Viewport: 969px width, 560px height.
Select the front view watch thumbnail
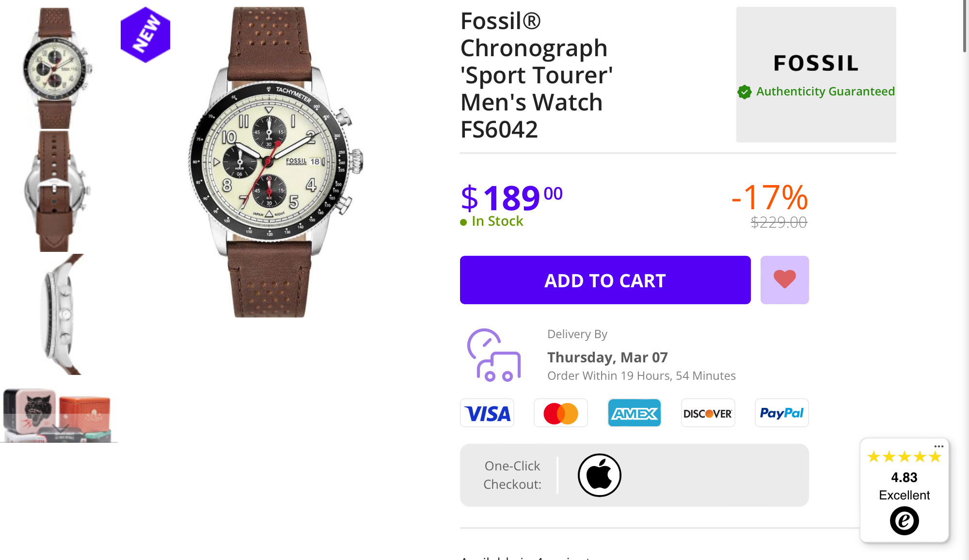coord(55,68)
